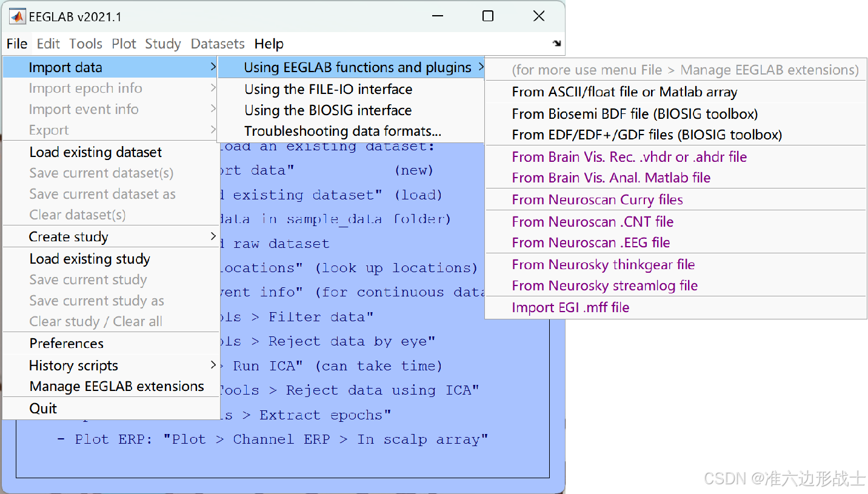868x494 pixels.
Task: Maximize the EEGLAB window
Action: click(488, 16)
